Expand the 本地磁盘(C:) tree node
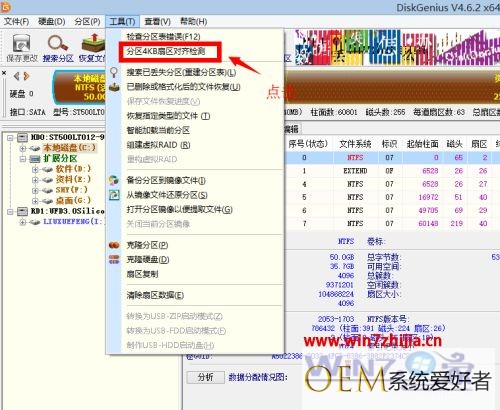The image size is (500, 410). (23, 148)
